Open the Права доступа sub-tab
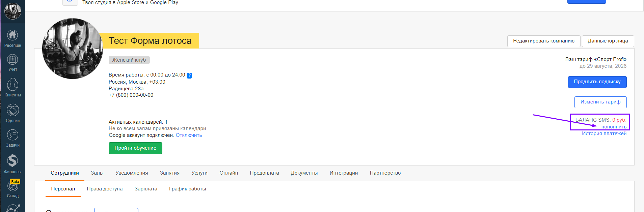The height and width of the screenshot is (212, 644). click(x=105, y=189)
